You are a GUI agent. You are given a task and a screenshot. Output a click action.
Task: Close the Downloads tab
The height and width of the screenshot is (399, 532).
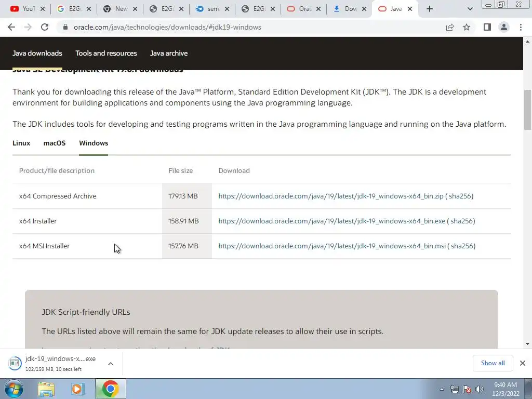[x=364, y=9]
